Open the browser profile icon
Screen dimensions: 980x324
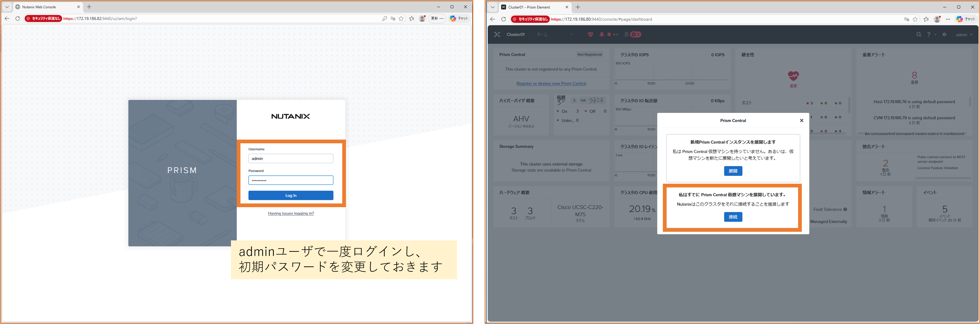pos(422,18)
